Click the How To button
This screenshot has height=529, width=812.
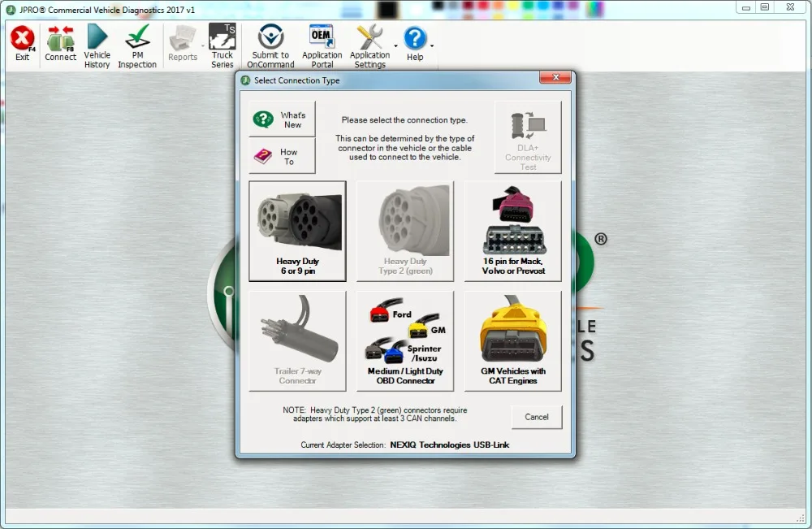click(282, 156)
